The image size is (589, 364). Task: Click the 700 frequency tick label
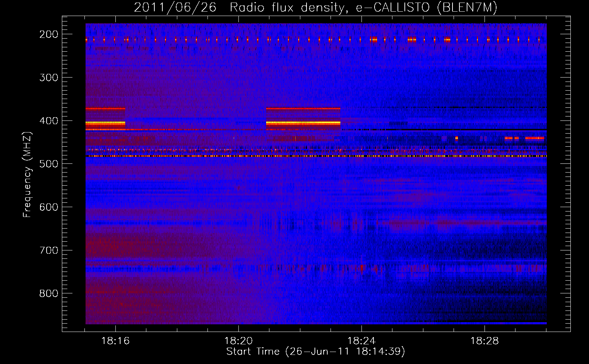point(49,250)
